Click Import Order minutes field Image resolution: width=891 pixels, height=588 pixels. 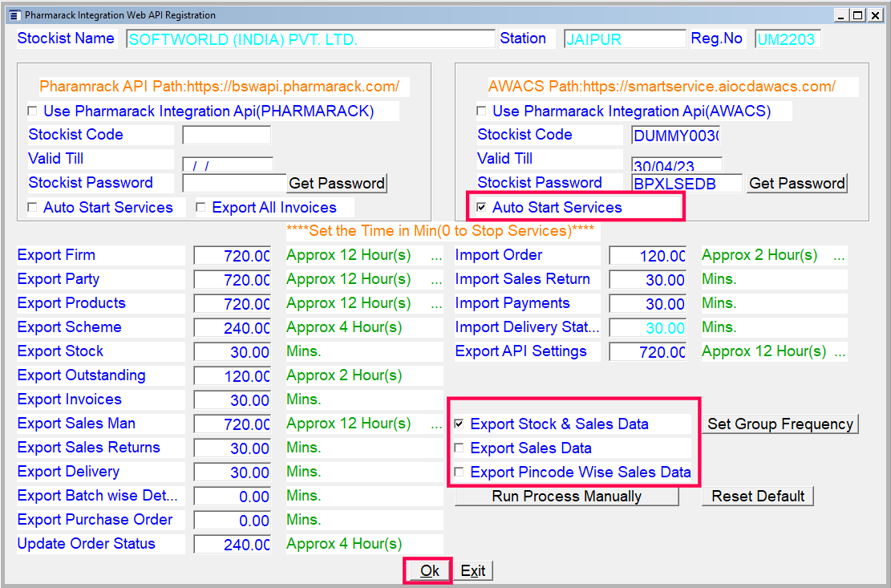coord(648,256)
